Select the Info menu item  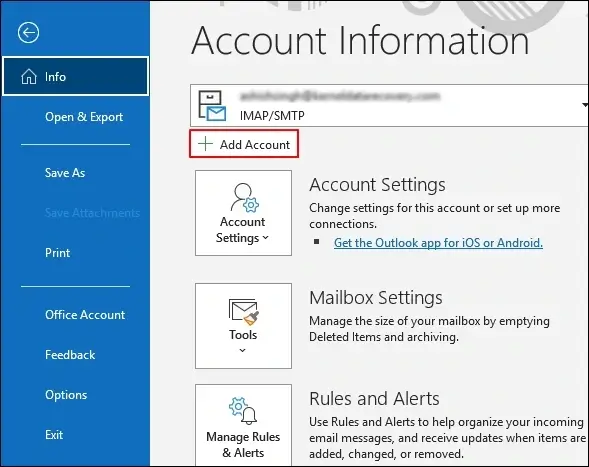tap(76, 76)
